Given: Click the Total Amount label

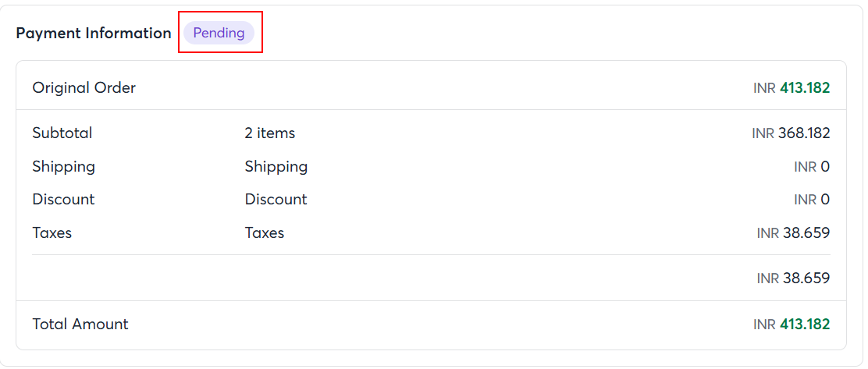Looking at the screenshot, I should [80, 324].
